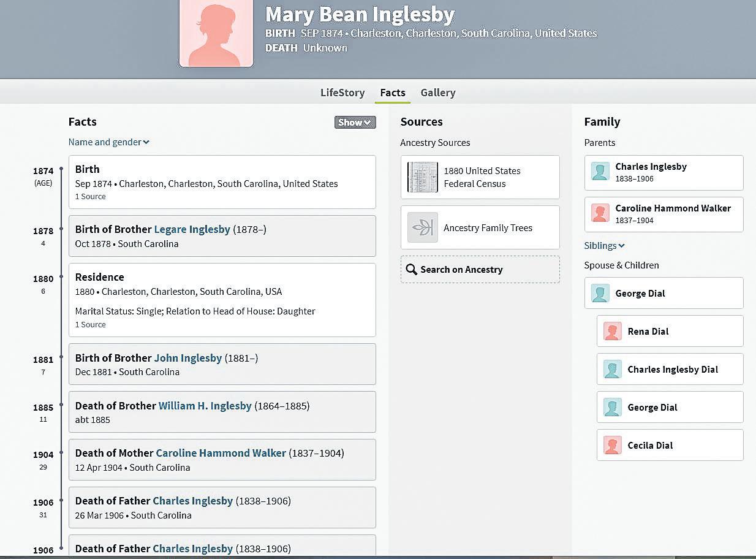
Task: Click Caroline Hammond Walker's pink avatar icon
Action: [600, 213]
